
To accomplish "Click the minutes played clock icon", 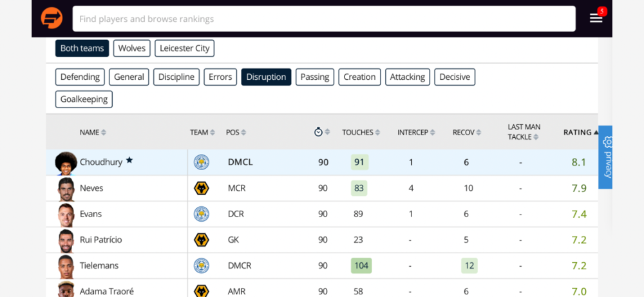I will pos(318,132).
